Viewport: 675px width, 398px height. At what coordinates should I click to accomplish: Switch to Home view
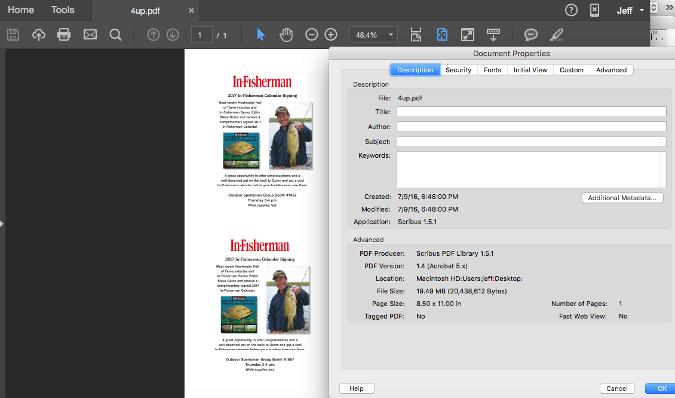pos(21,9)
